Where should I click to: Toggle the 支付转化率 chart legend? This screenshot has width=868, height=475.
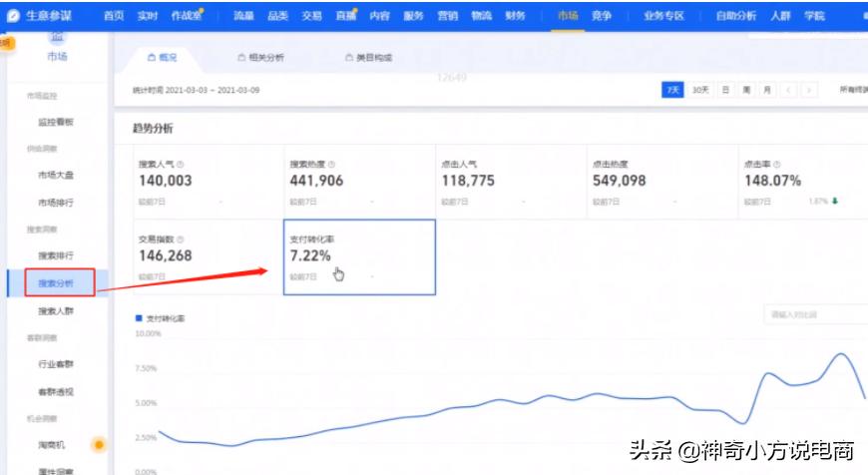160,318
